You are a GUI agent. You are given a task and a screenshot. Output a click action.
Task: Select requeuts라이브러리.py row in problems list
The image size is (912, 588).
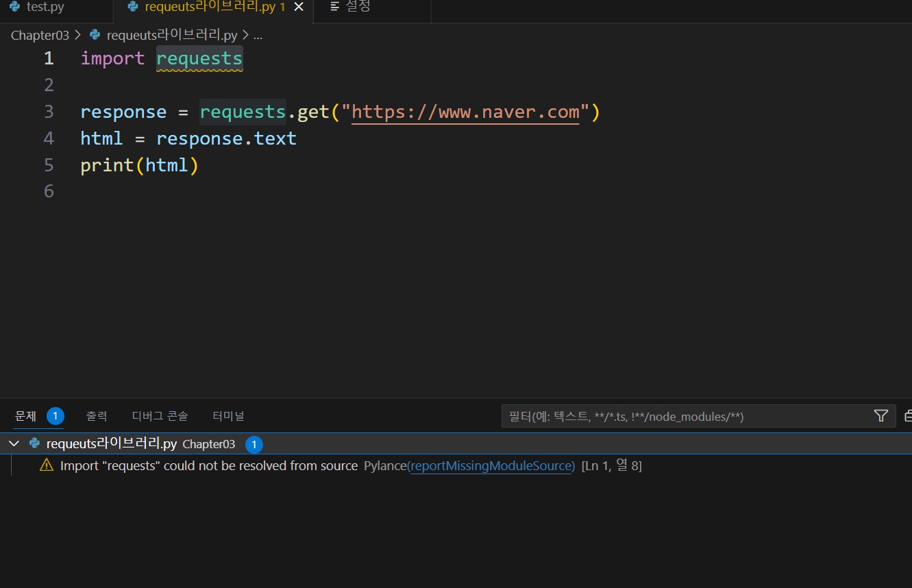[456, 444]
